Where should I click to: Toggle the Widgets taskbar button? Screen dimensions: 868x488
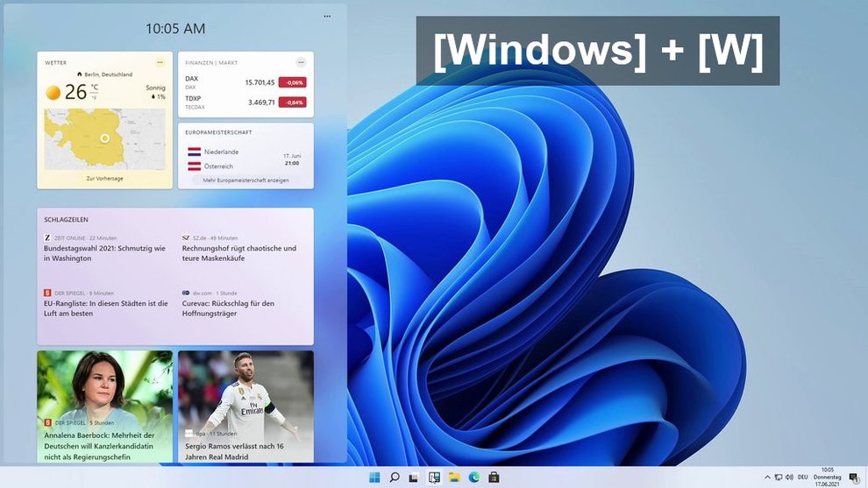[434, 477]
